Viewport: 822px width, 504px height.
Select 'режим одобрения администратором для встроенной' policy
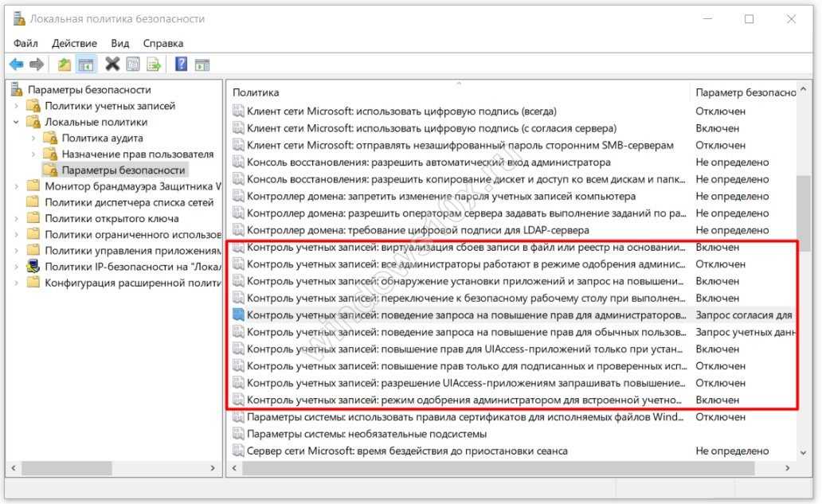466,400
